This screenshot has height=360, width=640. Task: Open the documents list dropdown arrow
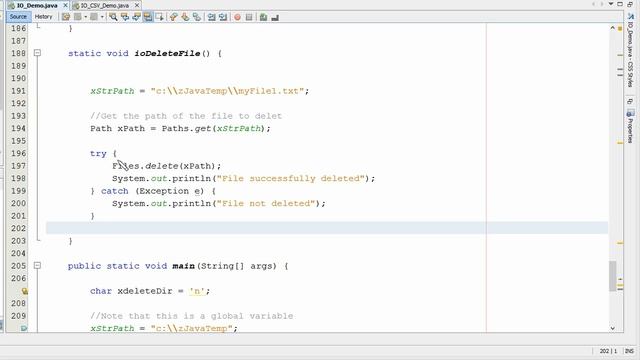(x=611, y=4)
